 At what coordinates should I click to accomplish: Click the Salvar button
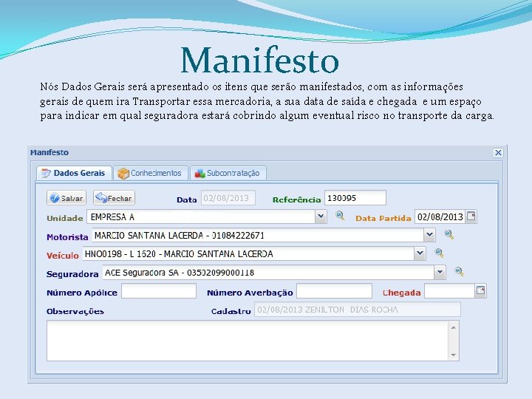pyautogui.click(x=66, y=198)
